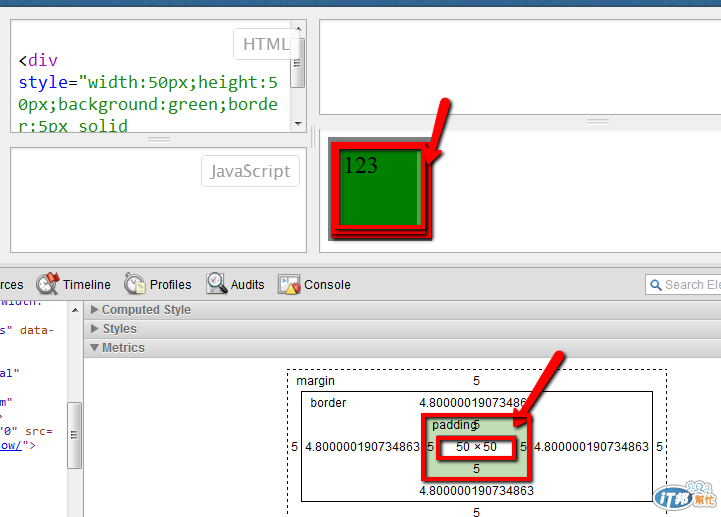This screenshot has height=517, width=721.
Task: Click the margin label in metrics box
Action: (315, 381)
